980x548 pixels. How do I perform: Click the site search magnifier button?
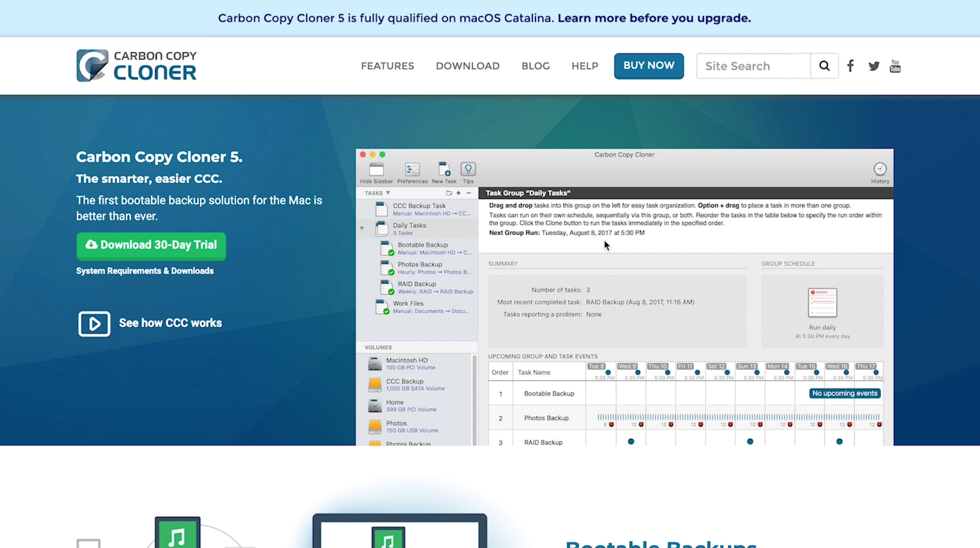pos(824,66)
